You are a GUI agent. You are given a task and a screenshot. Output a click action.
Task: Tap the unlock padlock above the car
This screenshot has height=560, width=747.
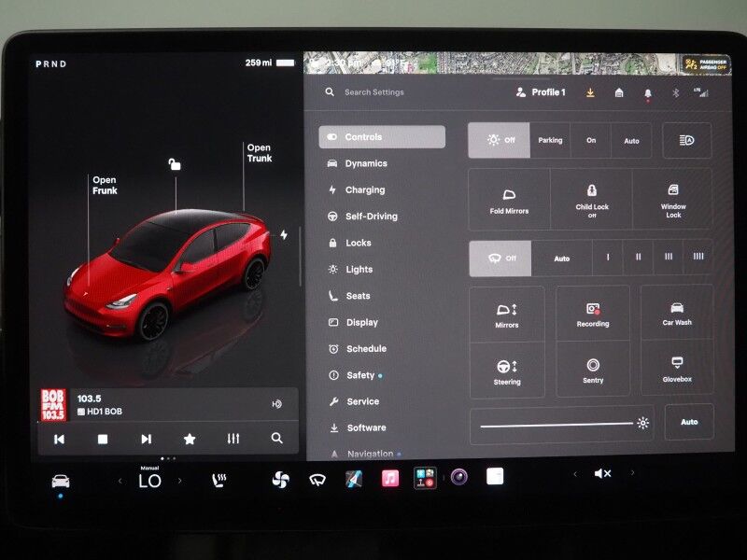point(175,164)
